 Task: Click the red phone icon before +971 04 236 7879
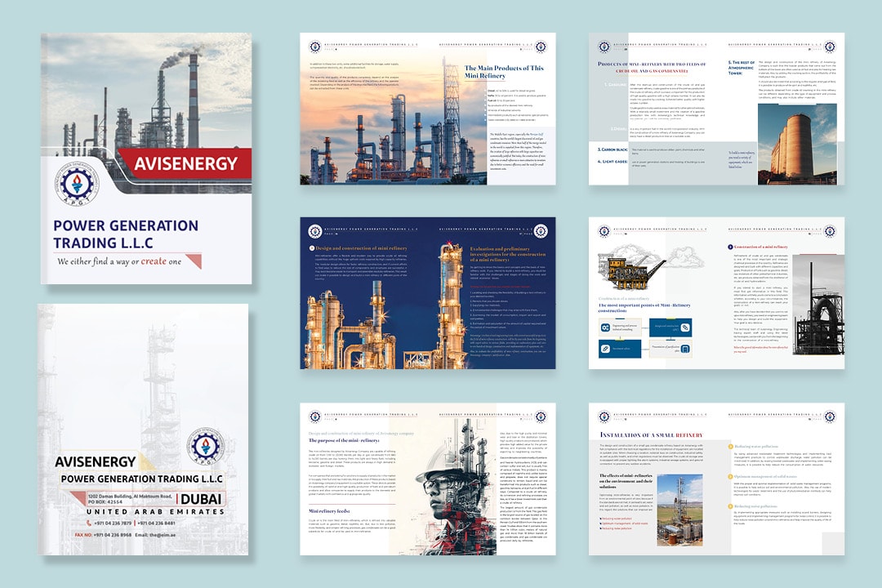[90, 523]
